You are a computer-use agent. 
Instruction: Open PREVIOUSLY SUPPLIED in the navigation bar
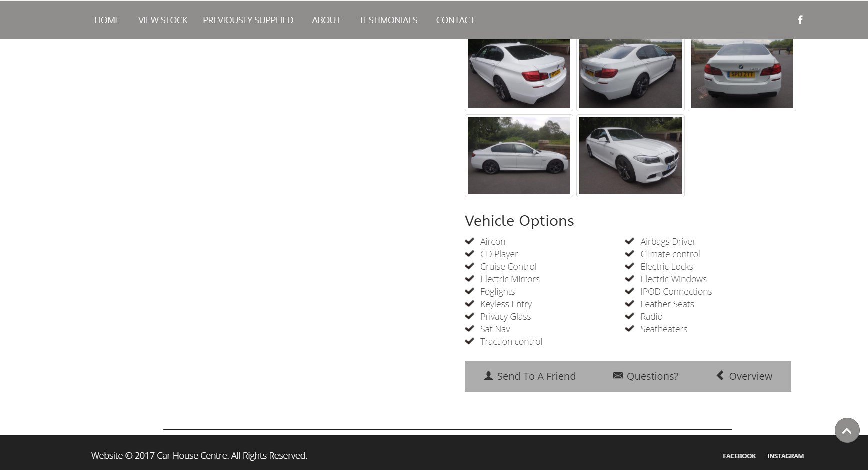coord(248,20)
